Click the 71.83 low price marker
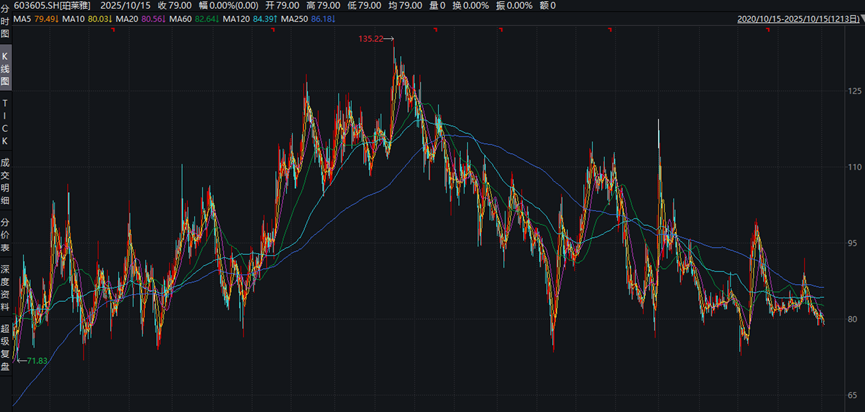The image size is (865, 412). [x=34, y=359]
